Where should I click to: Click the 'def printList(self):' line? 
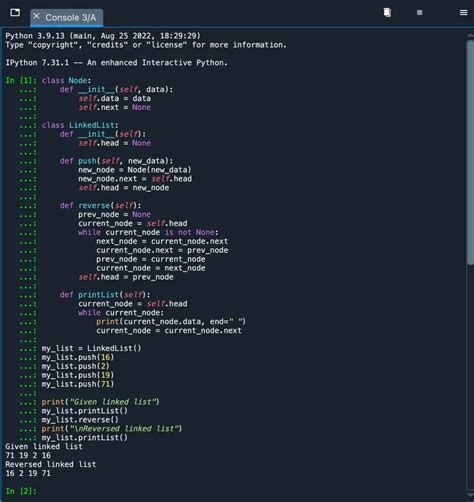coord(105,295)
